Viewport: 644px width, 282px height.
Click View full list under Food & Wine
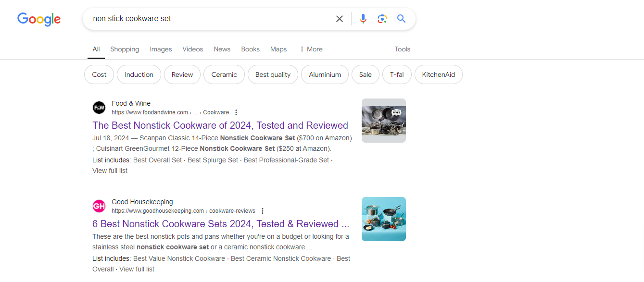tap(110, 171)
